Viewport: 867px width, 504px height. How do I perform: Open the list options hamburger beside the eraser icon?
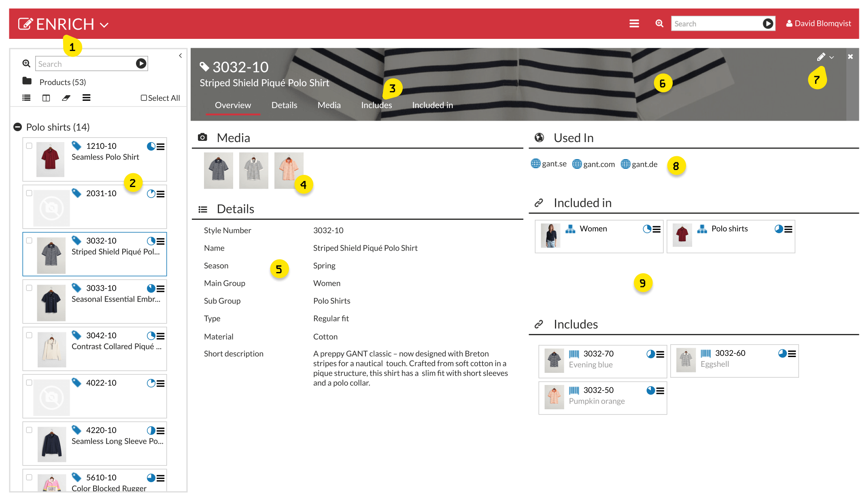coord(86,98)
